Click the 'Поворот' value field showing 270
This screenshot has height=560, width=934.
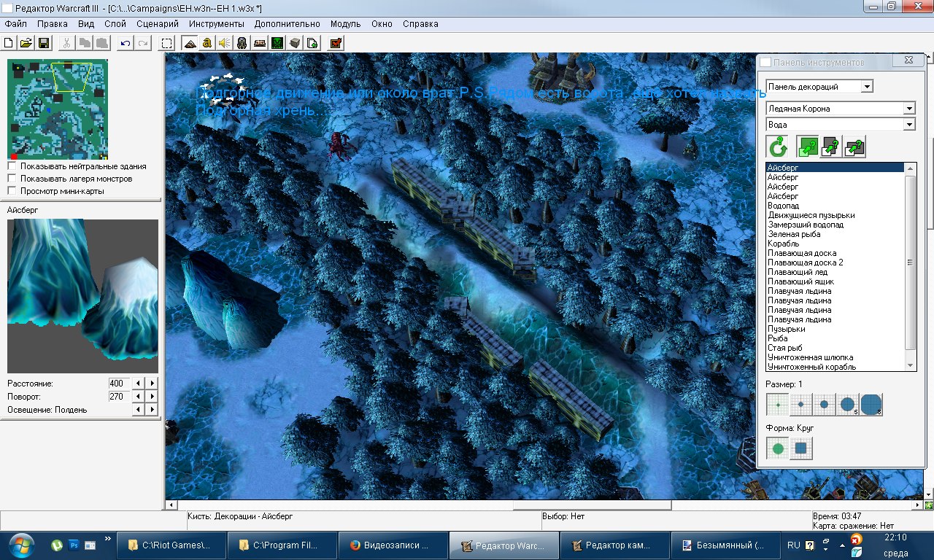point(120,396)
